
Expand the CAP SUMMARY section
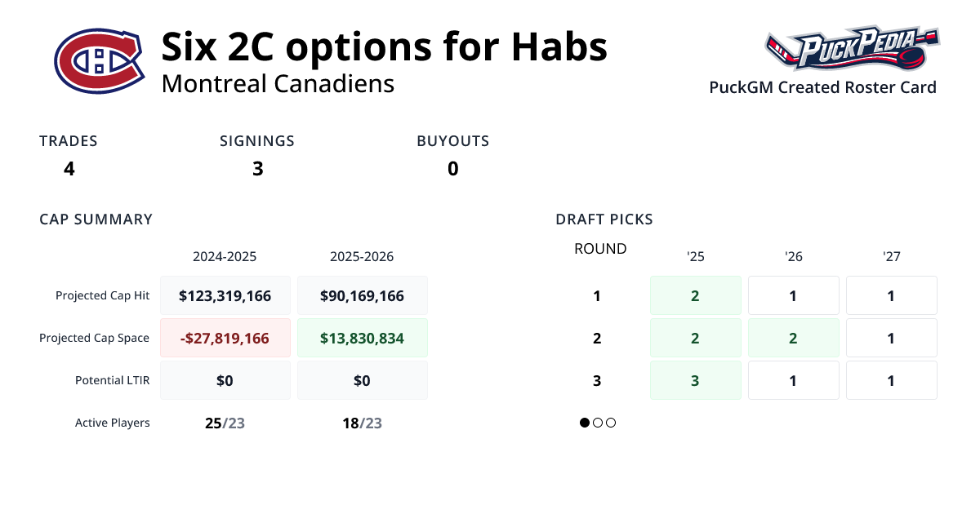[x=96, y=219]
